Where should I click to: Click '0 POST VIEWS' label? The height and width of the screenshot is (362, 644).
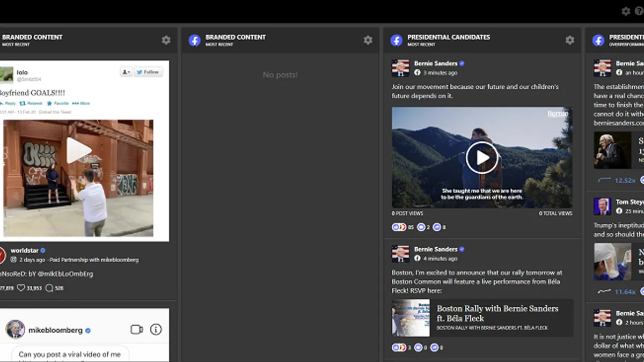(x=408, y=213)
